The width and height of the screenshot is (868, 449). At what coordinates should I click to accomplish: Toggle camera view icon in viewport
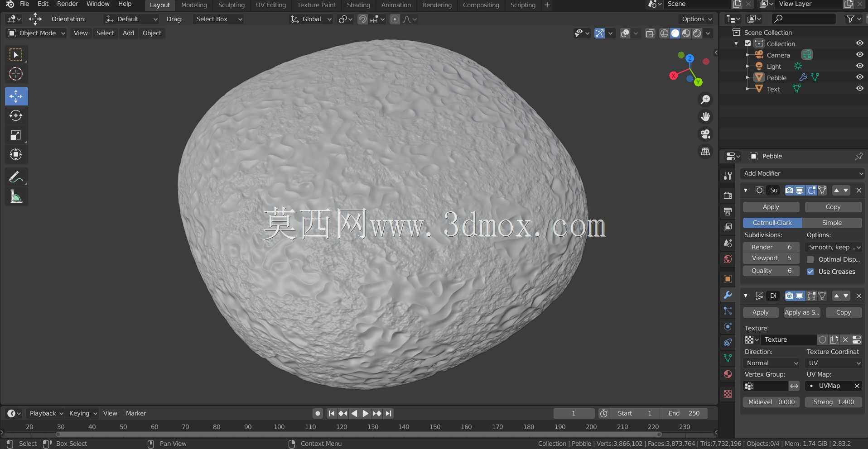click(705, 134)
